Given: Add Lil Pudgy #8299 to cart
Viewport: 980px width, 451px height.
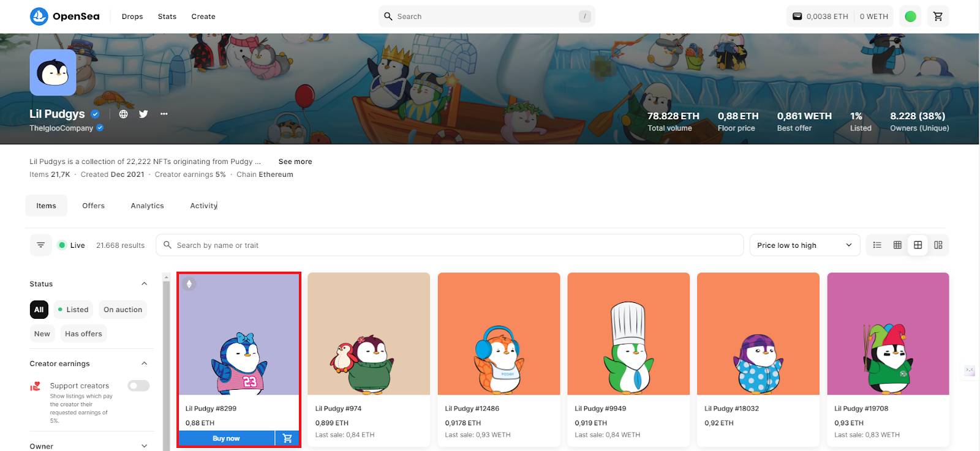Looking at the screenshot, I should pos(287,438).
